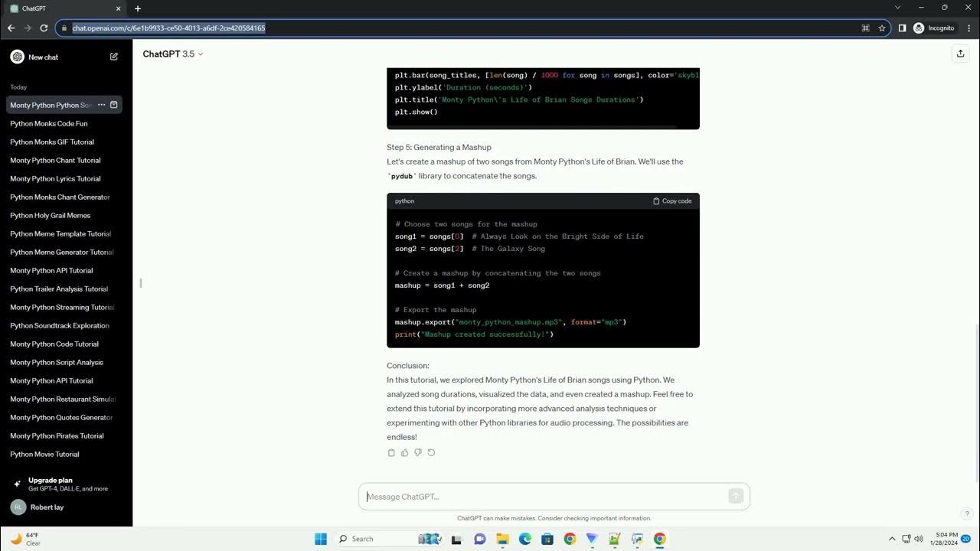Screen dimensions: 980x551
Task: Open Python Monks Chant Generator chat
Action: click(x=64, y=197)
